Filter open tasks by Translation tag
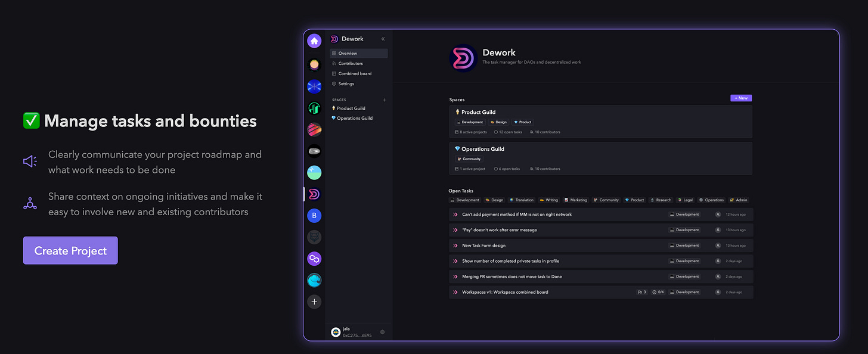The width and height of the screenshot is (868, 354). coord(522,200)
